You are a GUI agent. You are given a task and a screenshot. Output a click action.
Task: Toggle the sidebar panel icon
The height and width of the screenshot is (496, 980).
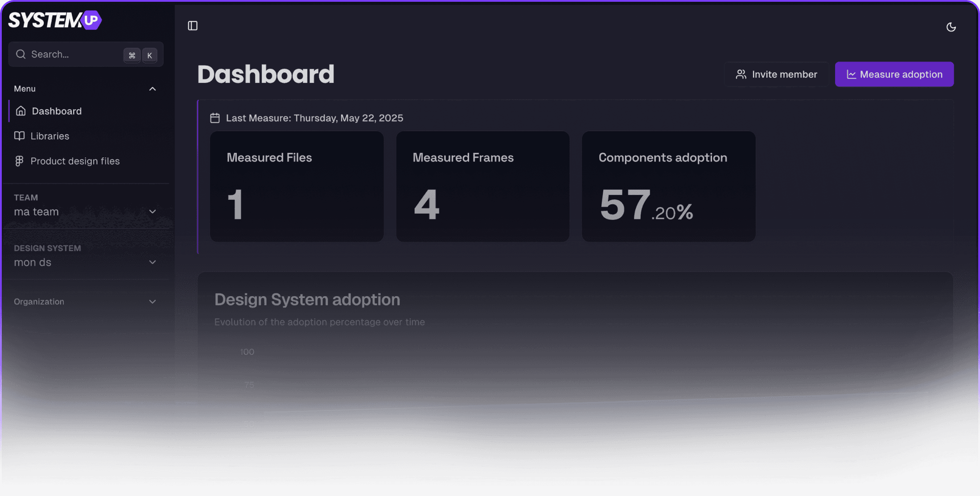pyautogui.click(x=193, y=26)
